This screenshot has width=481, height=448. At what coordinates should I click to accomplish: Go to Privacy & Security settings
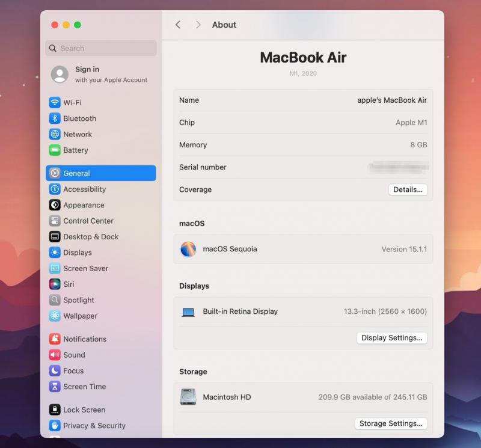[94, 426]
